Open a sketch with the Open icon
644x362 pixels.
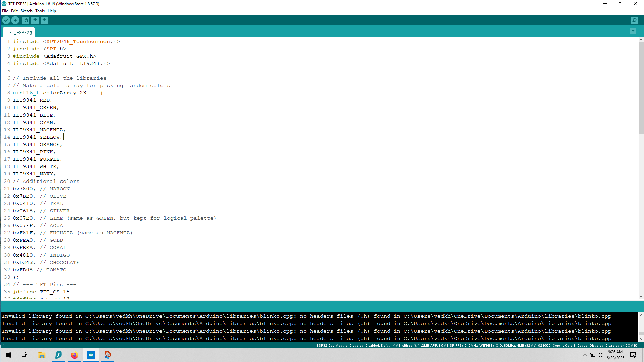pyautogui.click(x=35, y=20)
